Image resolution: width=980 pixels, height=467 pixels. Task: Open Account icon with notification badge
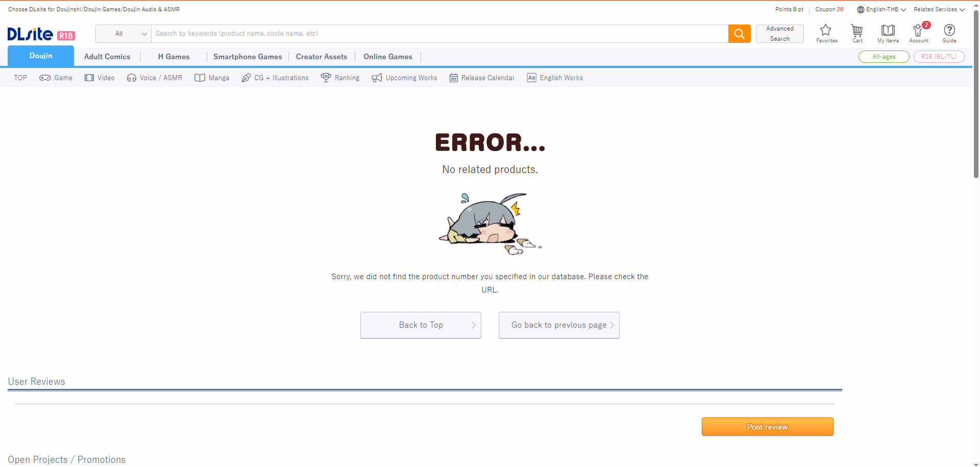tap(918, 33)
